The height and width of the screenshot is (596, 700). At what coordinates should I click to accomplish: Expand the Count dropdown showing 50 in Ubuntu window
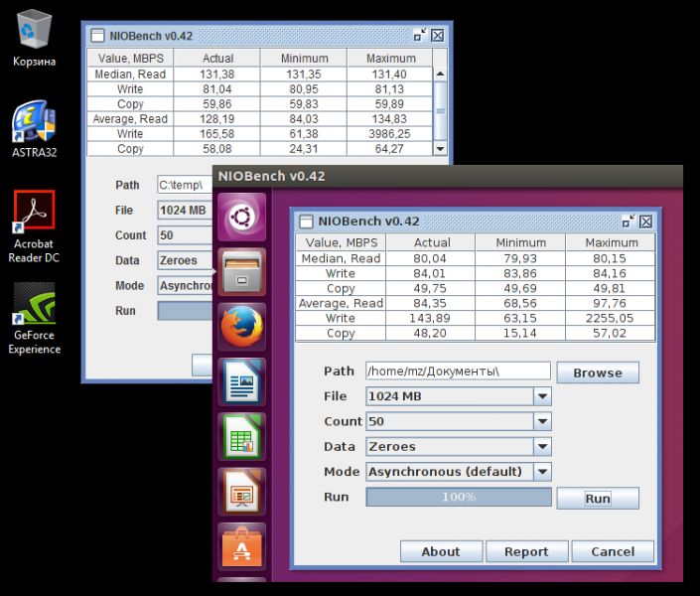(x=542, y=421)
